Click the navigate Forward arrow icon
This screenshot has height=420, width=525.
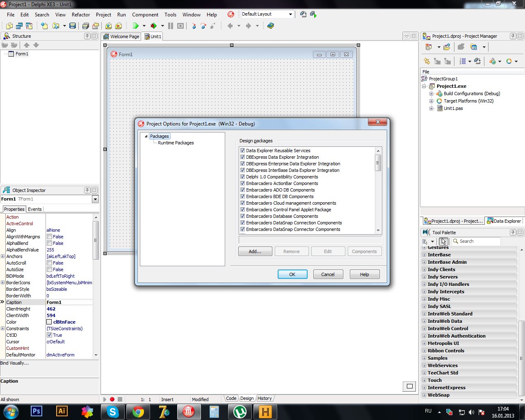coord(248,26)
